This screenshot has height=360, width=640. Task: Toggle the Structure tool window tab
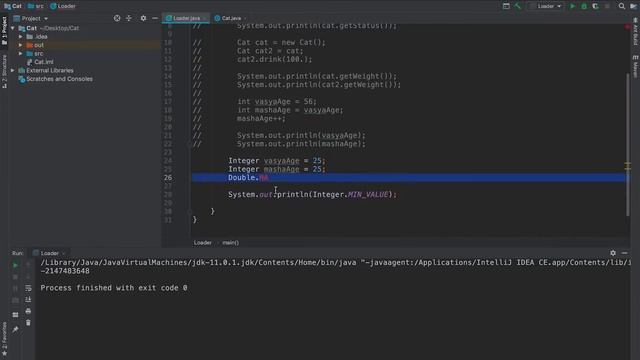click(x=4, y=71)
